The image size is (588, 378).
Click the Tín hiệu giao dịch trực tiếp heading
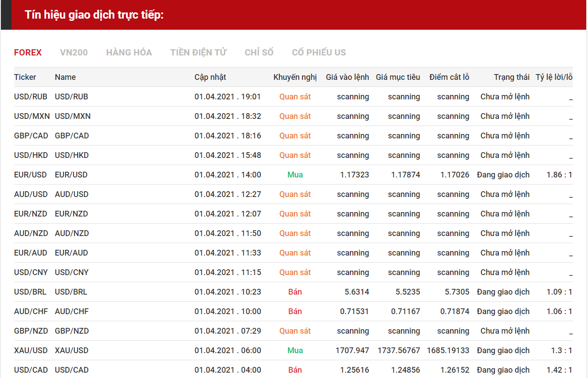tap(94, 15)
